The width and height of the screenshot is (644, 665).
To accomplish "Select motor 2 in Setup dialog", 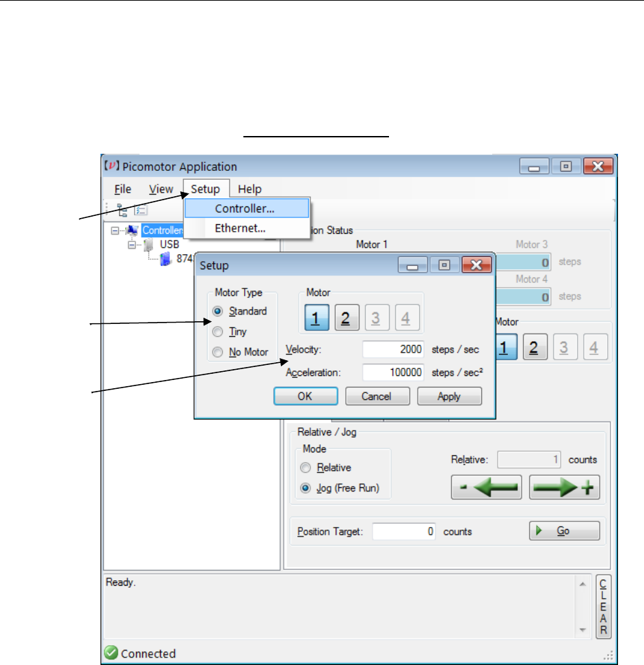I will coord(347,317).
